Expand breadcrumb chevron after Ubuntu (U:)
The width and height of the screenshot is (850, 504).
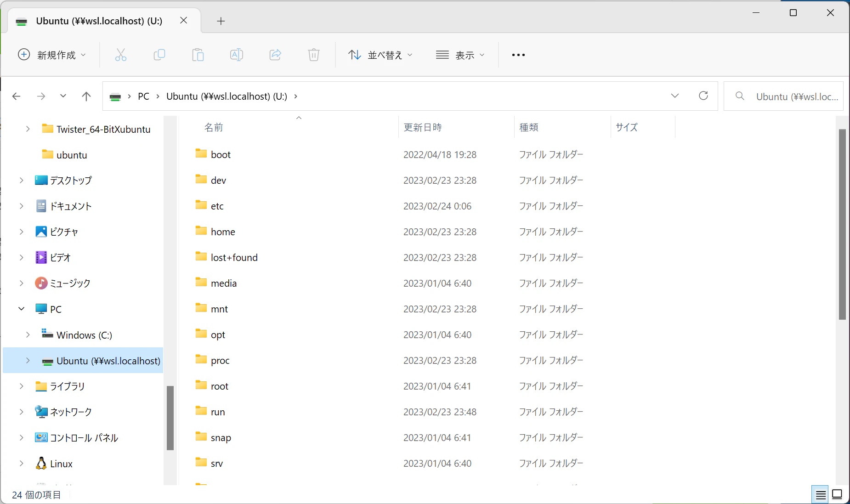[x=295, y=96]
